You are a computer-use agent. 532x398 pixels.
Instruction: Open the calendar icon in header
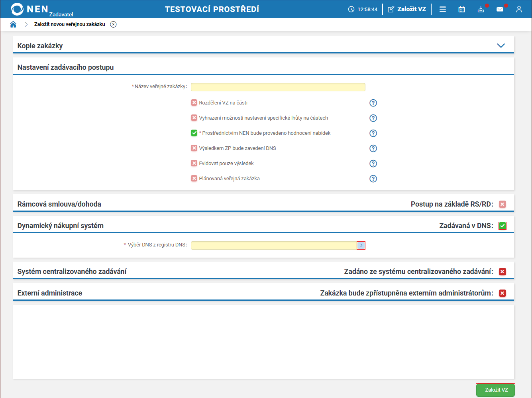click(461, 9)
